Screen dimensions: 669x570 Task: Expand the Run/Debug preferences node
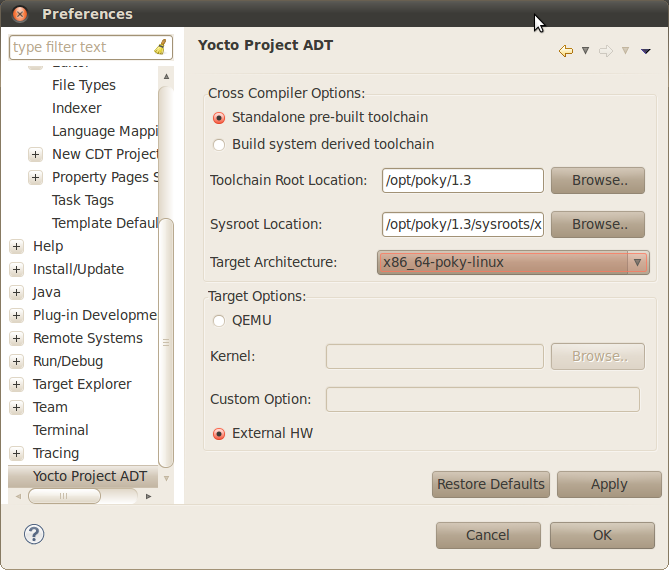tap(16, 361)
